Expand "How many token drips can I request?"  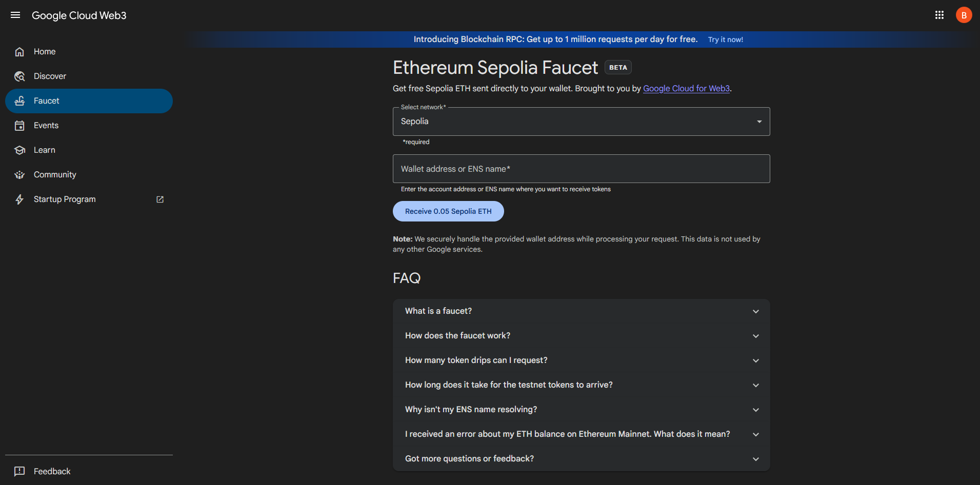click(x=581, y=360)
